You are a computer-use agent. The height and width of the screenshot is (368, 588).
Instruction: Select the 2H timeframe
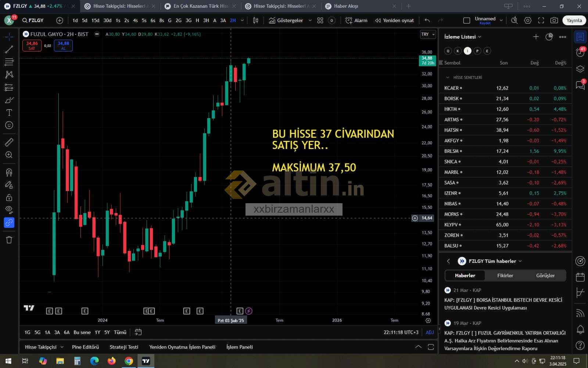(x=233, y=21)
